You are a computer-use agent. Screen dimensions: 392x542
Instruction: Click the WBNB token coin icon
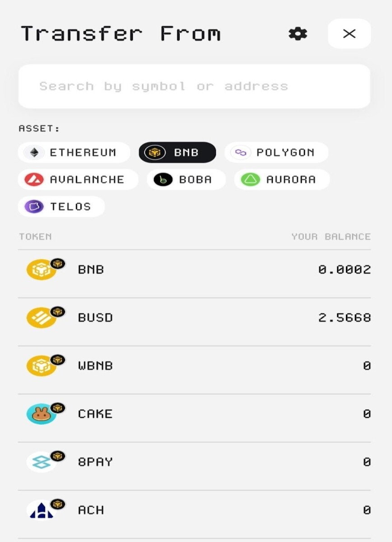point(42,365)
